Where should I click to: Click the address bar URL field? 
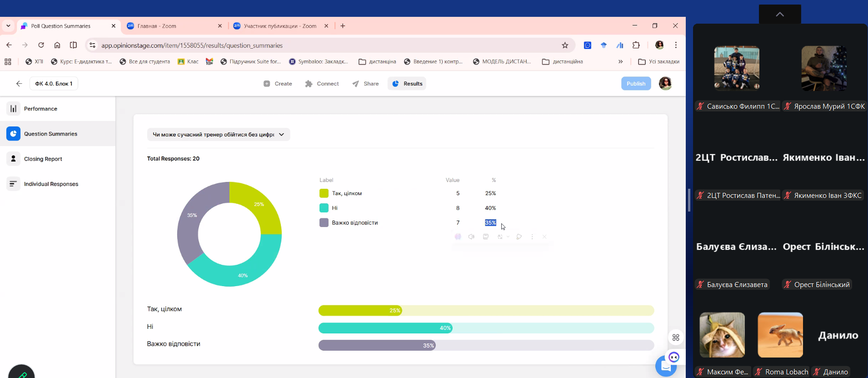[327, 45]
